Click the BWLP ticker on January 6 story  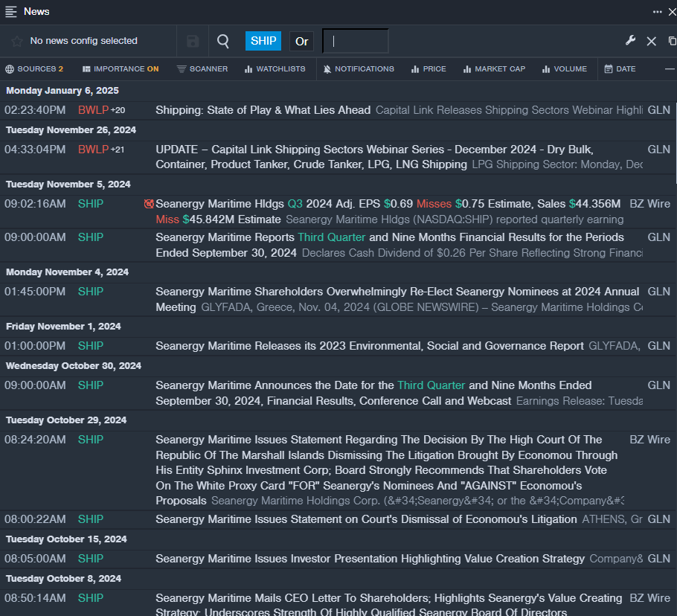(x=93, y=110)
